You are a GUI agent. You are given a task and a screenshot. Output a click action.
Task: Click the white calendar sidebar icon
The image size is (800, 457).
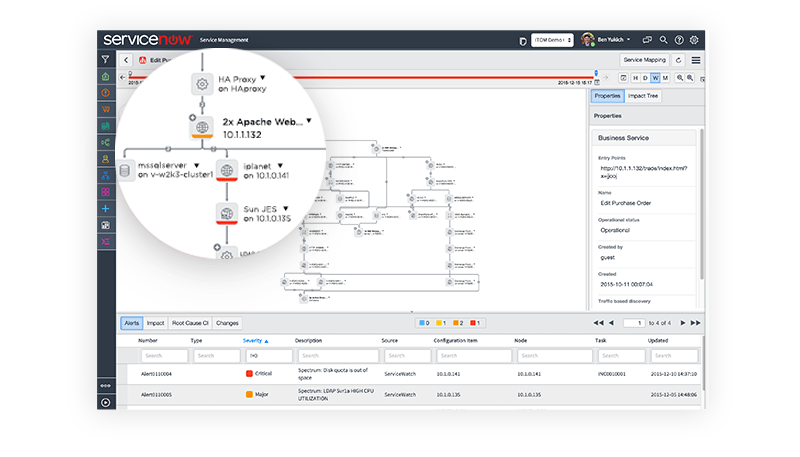(x=106, y=225)
